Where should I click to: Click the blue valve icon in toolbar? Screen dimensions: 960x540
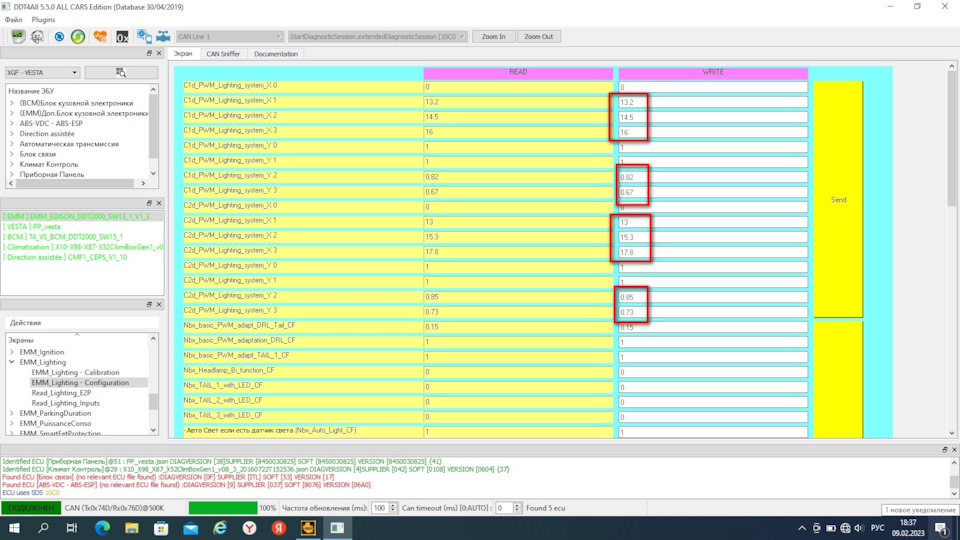coord(163,37)
